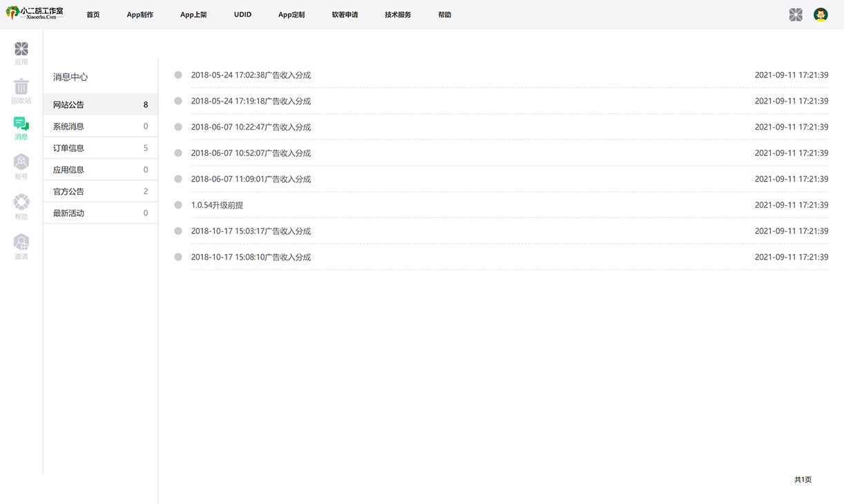Open the 首页 menu item
Image resolution: width=844 pixels, height=504 pixels.
[93, 14]
